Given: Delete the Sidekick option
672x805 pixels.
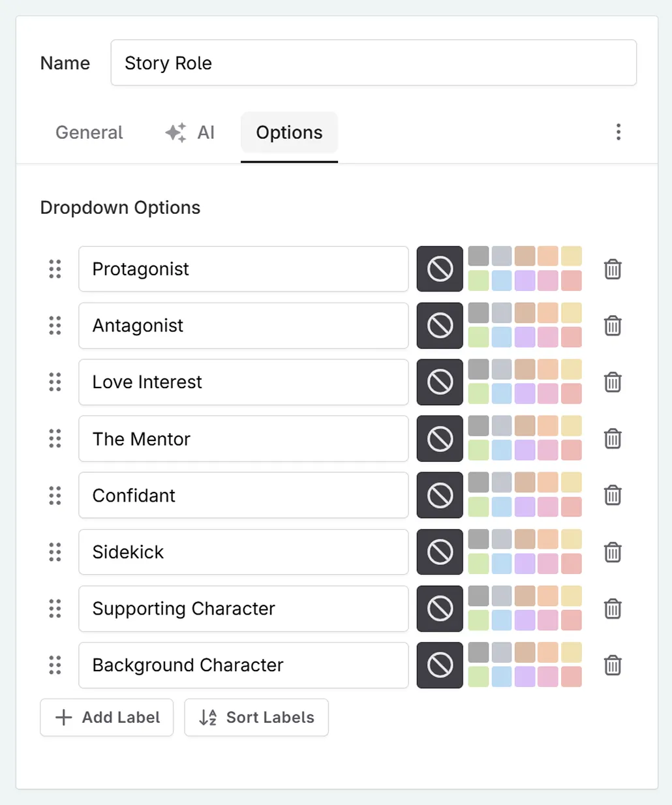Looking at the screenshot, I should click(612, 552).
